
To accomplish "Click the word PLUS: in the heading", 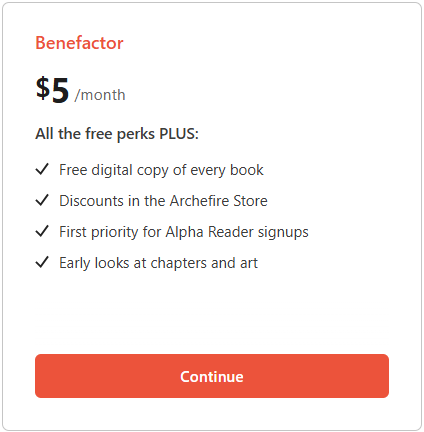I will [x=179, y=133].
